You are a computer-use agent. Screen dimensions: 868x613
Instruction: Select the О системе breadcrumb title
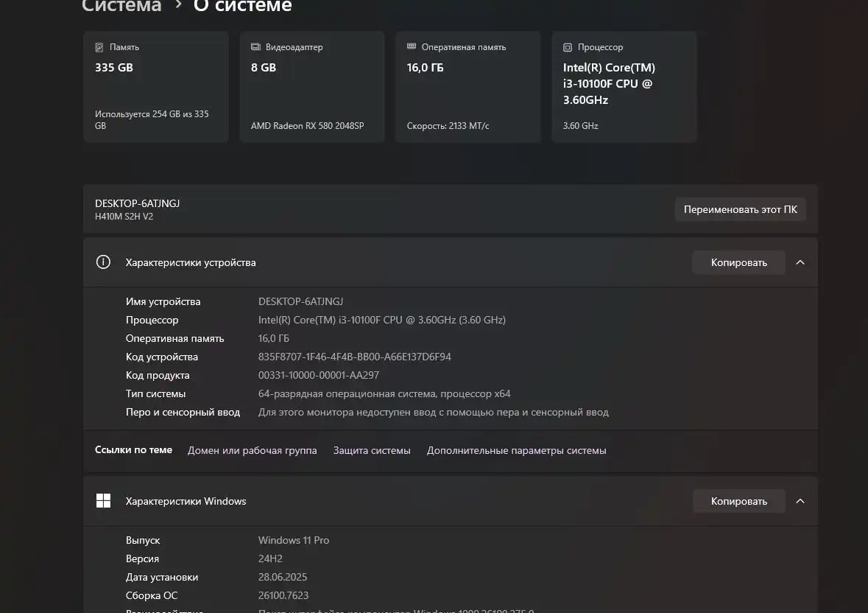pos(242,7)
